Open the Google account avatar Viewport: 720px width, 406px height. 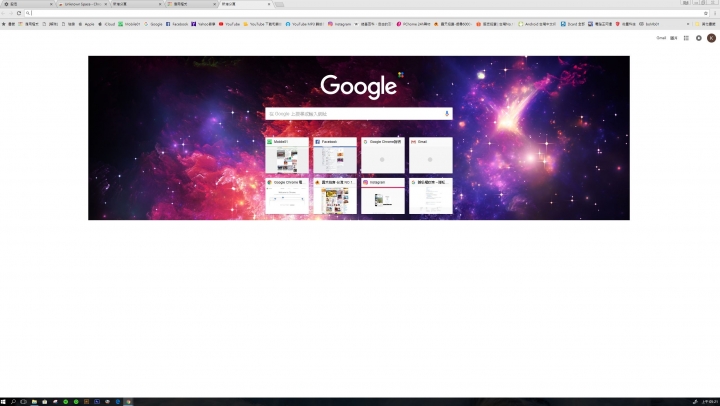coord(711,38)
